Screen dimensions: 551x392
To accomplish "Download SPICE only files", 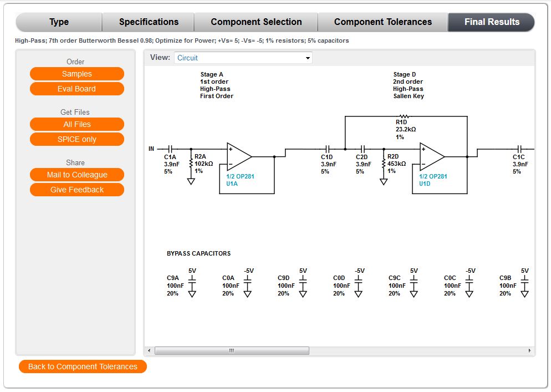I will [76, 139].
